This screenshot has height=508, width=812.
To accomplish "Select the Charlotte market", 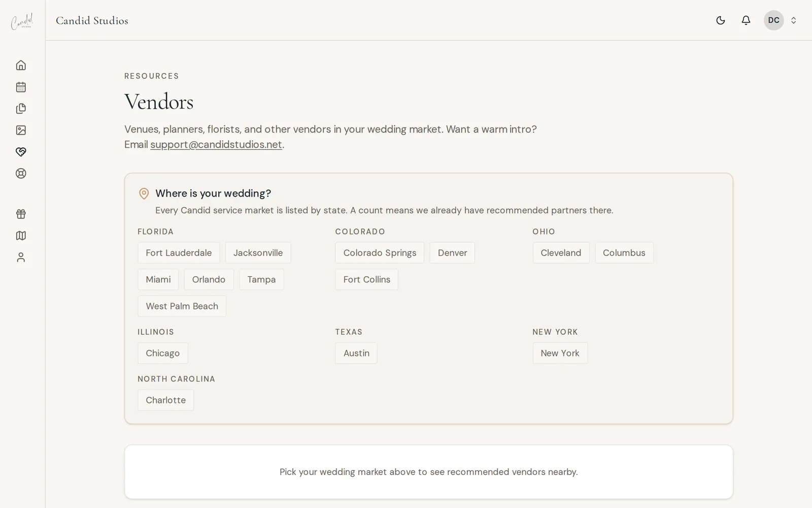I will 166,400.
